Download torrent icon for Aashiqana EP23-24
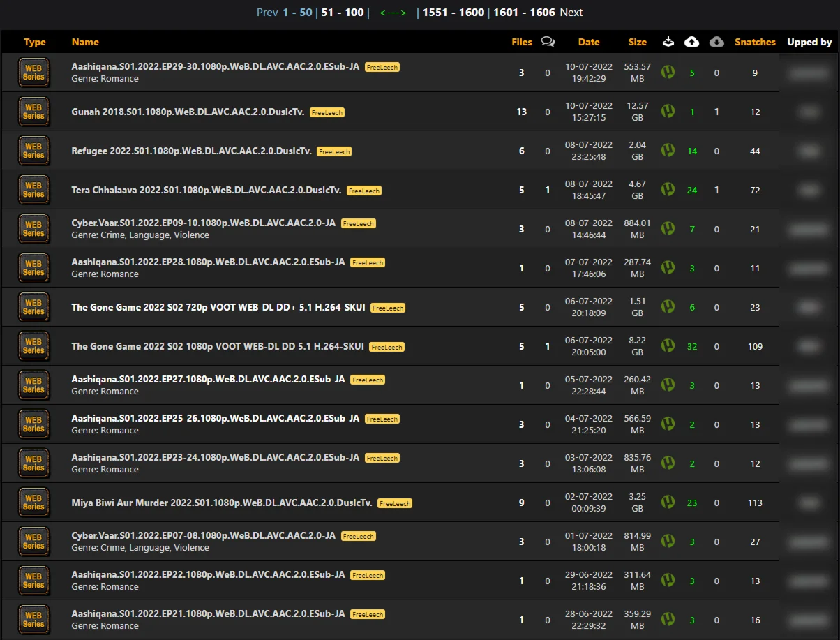This screenshot has width=840, height=640. coord(668,463)
